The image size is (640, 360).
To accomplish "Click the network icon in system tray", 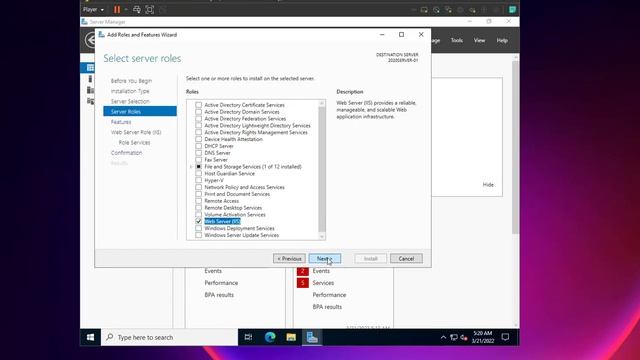I will [453, 338].
